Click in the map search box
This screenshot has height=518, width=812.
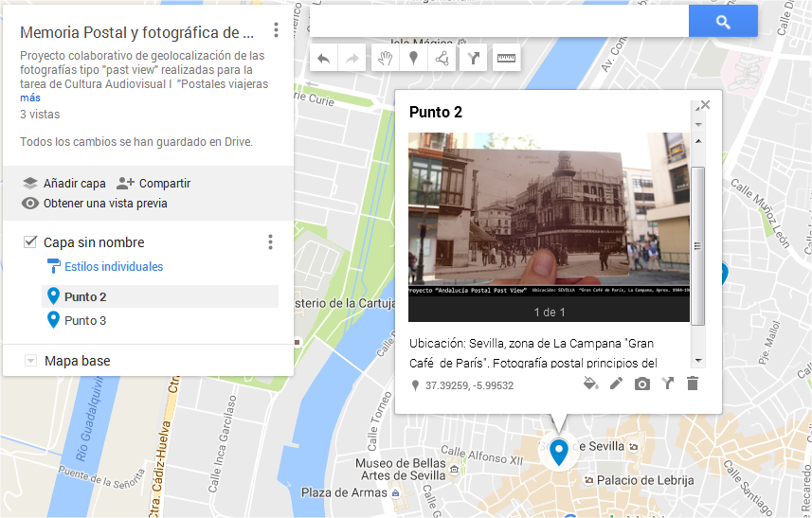coord(499,21)
